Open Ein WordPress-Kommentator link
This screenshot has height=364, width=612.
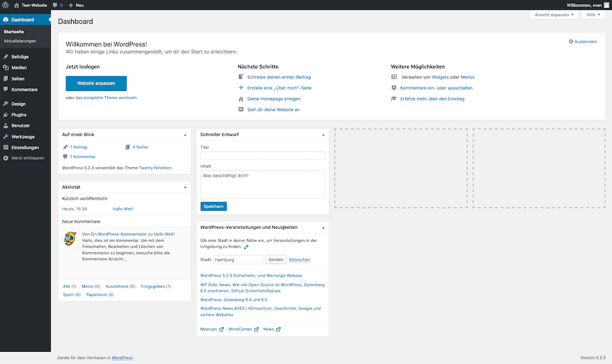pyautogui.click(x=119, y=234)
